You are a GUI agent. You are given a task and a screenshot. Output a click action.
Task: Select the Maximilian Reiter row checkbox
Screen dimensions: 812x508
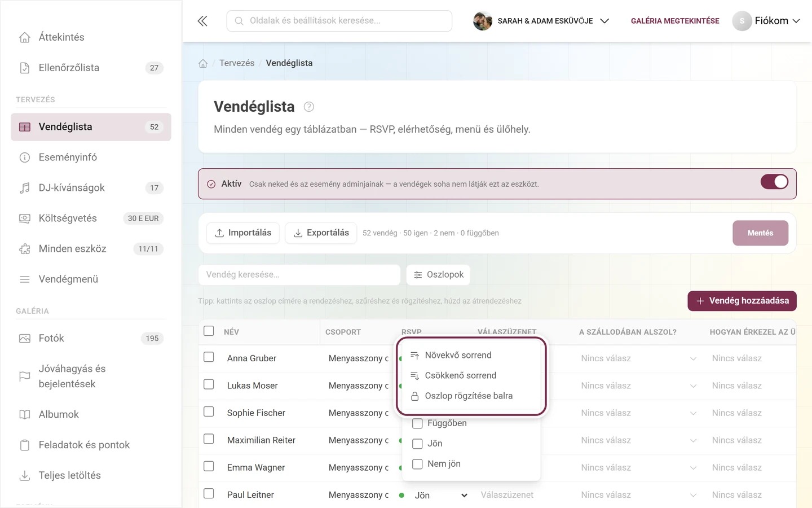(x=209, y=439)
